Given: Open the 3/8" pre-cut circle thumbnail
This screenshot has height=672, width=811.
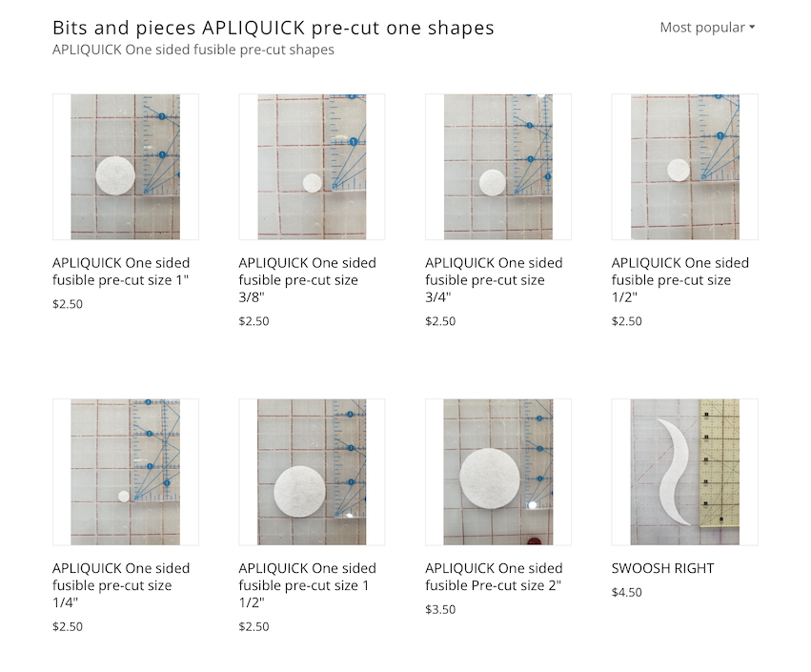Looking at the screenshot, I should [x=312, y=167].
